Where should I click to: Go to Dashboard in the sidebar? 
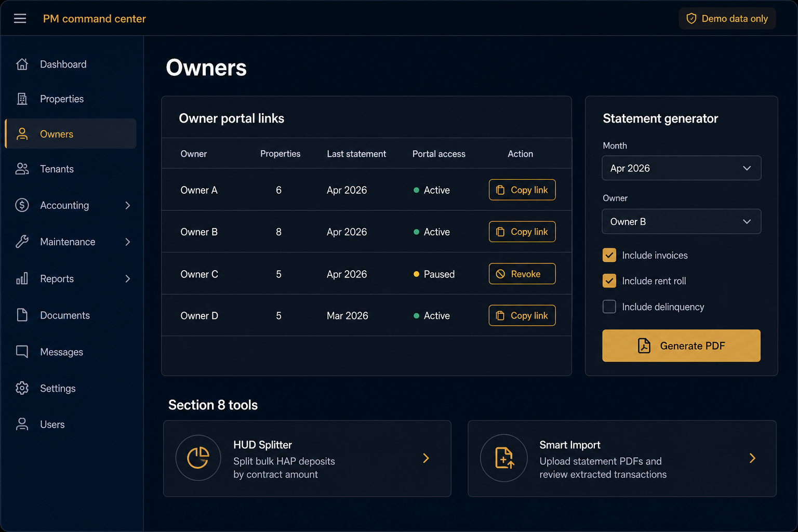pos(71,64)
